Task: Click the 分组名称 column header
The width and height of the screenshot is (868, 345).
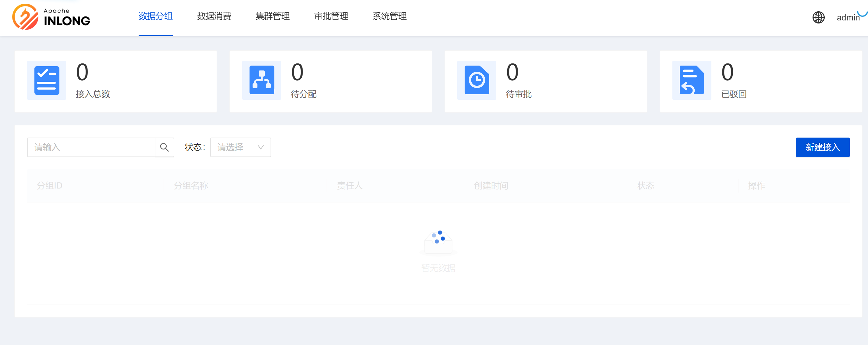Action: click(x=191, y=185)
